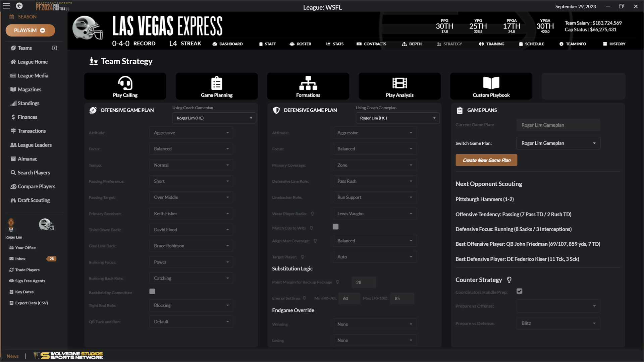This screenshot has width=644, height=362.
Task: Open the Passing Preference dropdown
Action: [191, 181]
